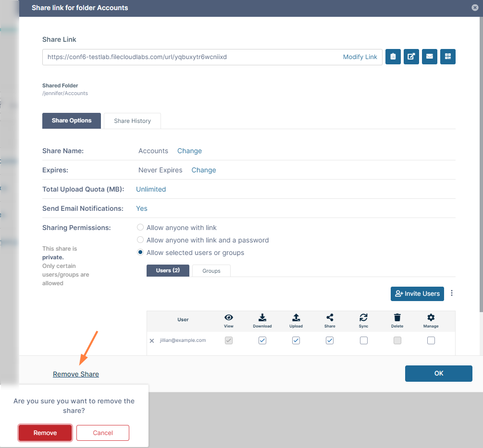The height and width of the screenshot is (448, 483).
Task: Toggle the Send Email Notifications Yes value
Action: pyautogui.click(x=142, y=208)
